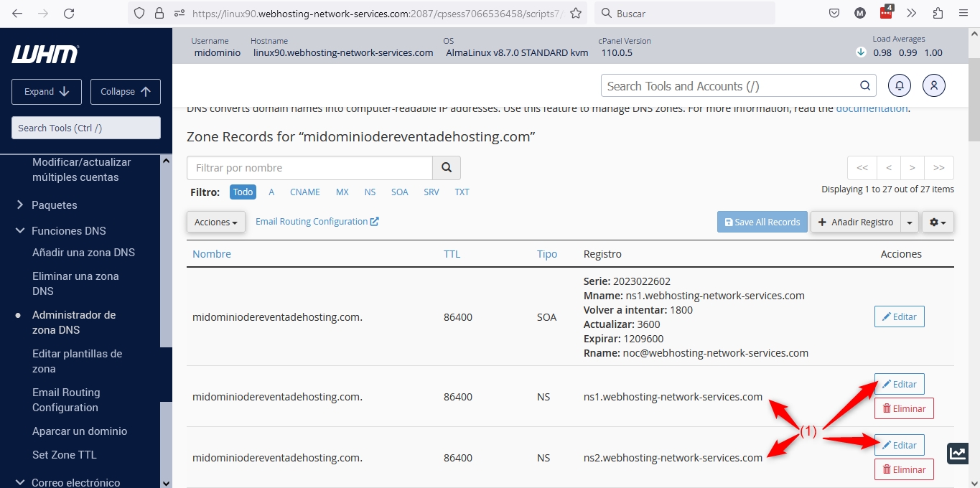Image resolution: width=980 pixels, height=488 pixels.
Task: Filter records by MX type
Action: click(x=342, y=192)
